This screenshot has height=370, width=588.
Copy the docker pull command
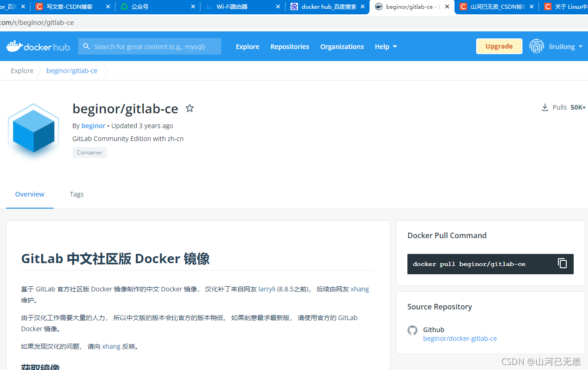tap(562, 264)
